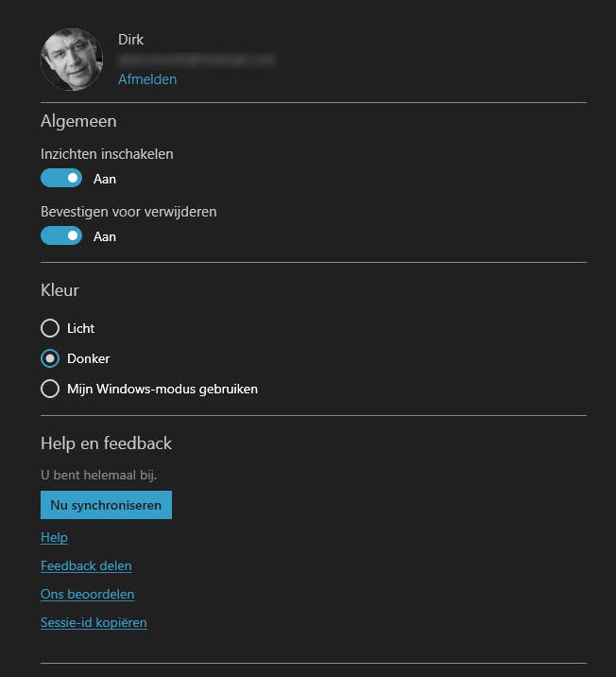Click the blurred account email address
The width and height of the screenshot is (616, 677).
[197, 60]
